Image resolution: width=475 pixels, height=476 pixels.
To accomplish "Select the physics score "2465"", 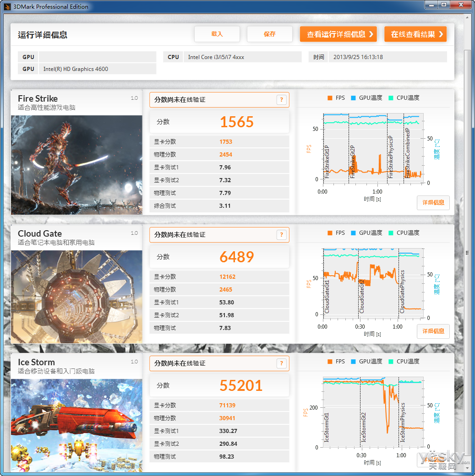I will (x=226, y=290).
